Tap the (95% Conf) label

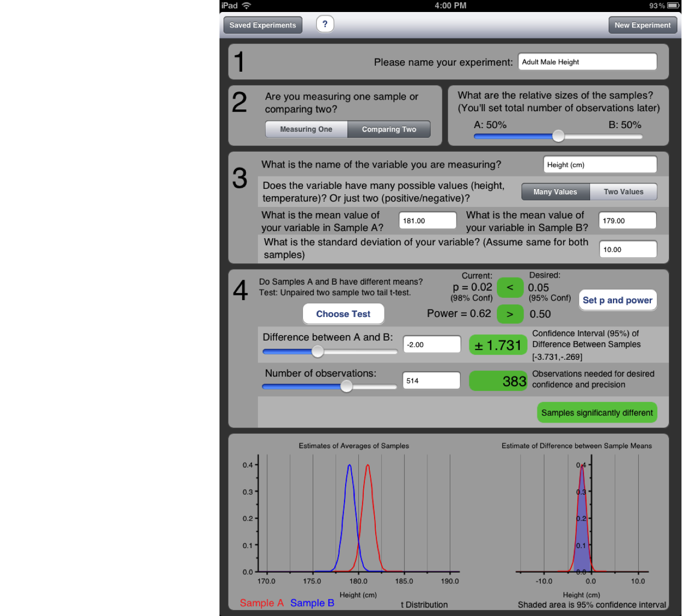tap(550, 298)
